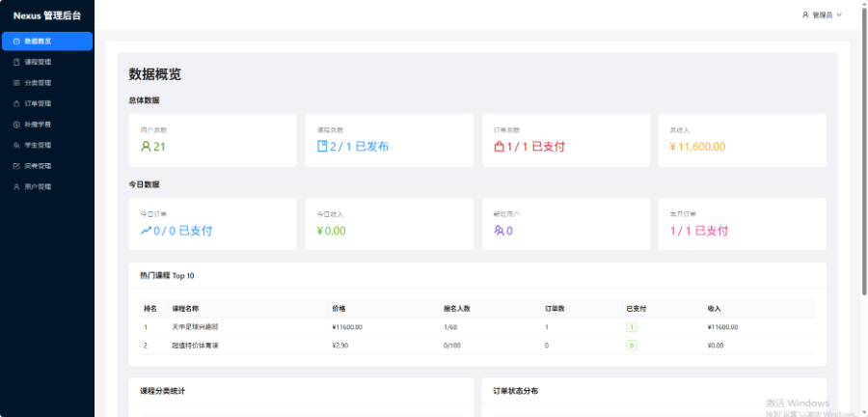868x417 pixels.
Task: Click the 用户管理 person icon in sidebar
Action: click(16, 186)
